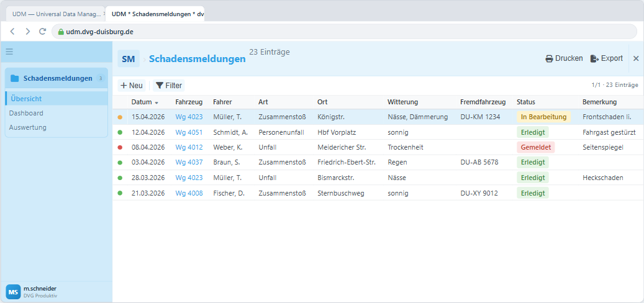644x303 pixels.
Task: Click the Ort column header
Action: 322,102
